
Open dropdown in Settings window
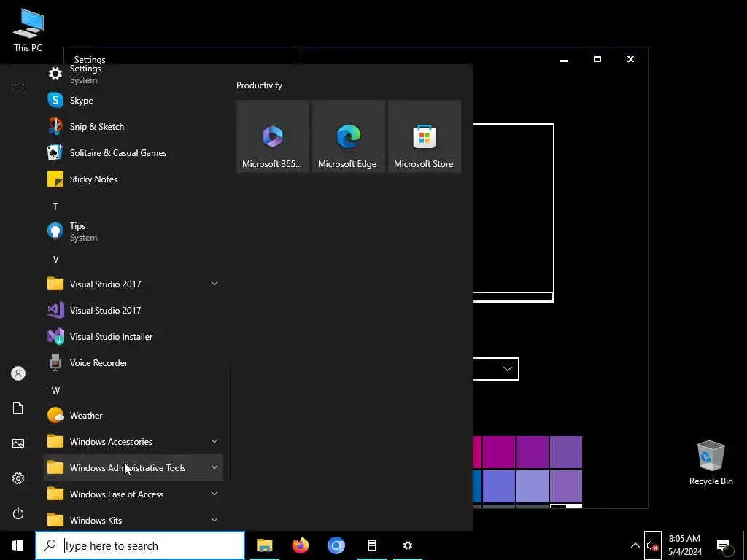pyautogui.click(x=495, y=369)
